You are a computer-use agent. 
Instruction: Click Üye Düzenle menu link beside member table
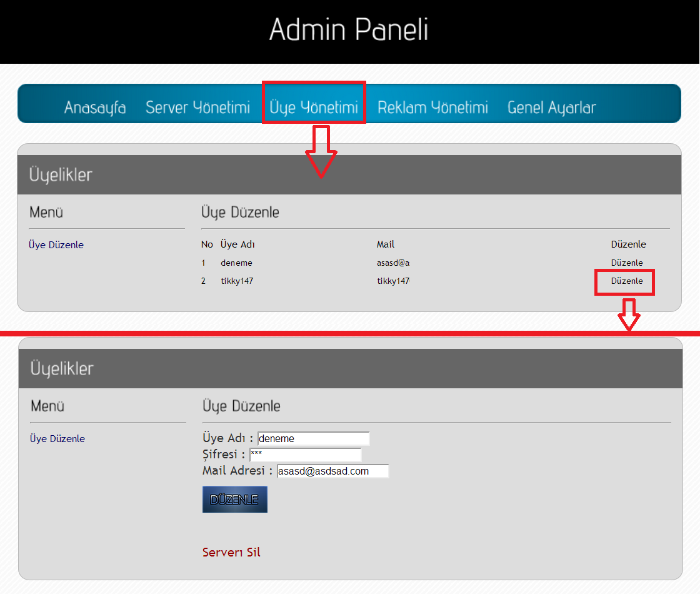click(x=56, y=245)
